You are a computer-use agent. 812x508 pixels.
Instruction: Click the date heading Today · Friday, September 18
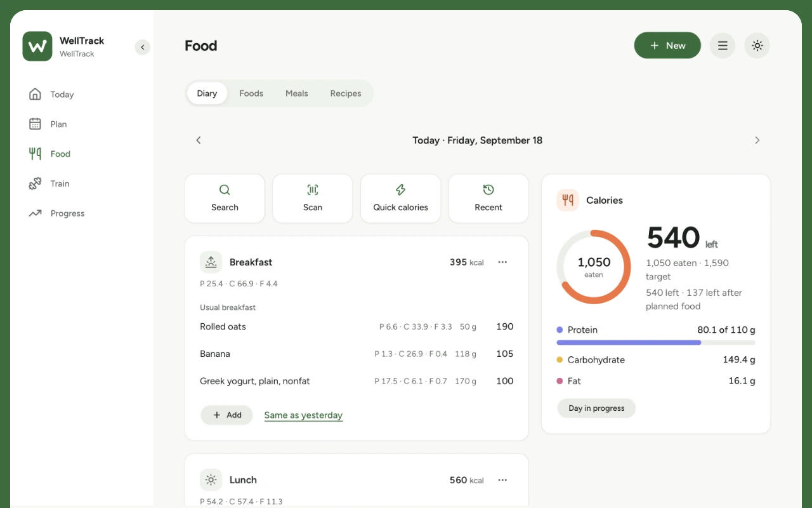coord(478,140)
